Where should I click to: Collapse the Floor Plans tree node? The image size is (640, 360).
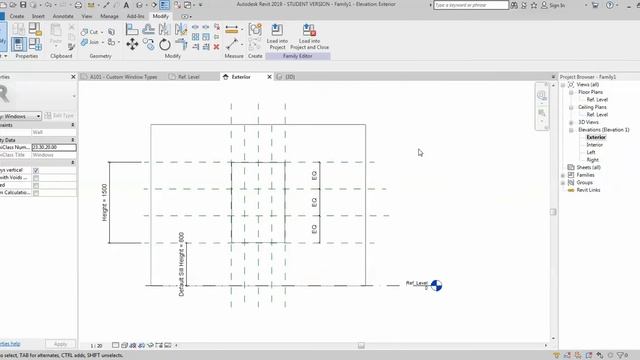coord(571,92)
